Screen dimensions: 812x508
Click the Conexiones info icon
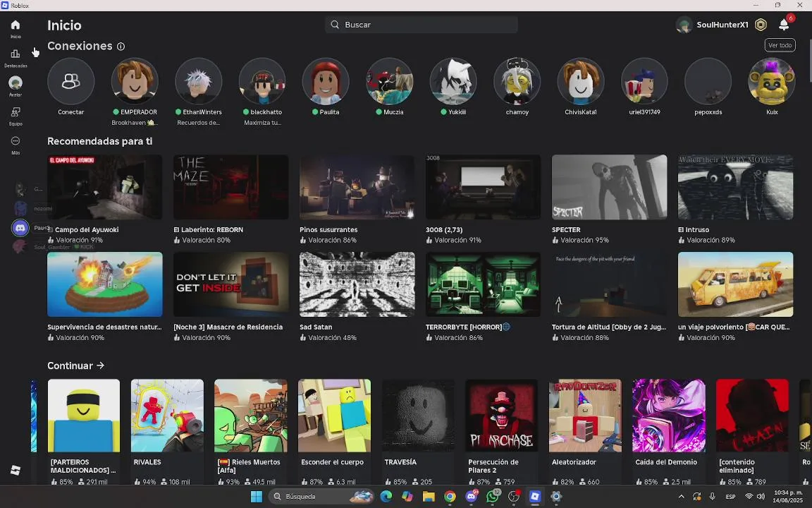click(121, 46)
